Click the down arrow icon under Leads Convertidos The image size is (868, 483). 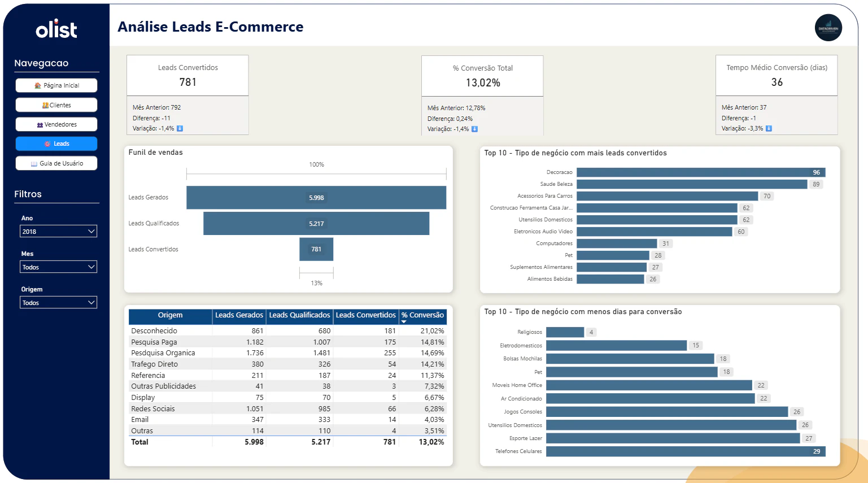180,128
